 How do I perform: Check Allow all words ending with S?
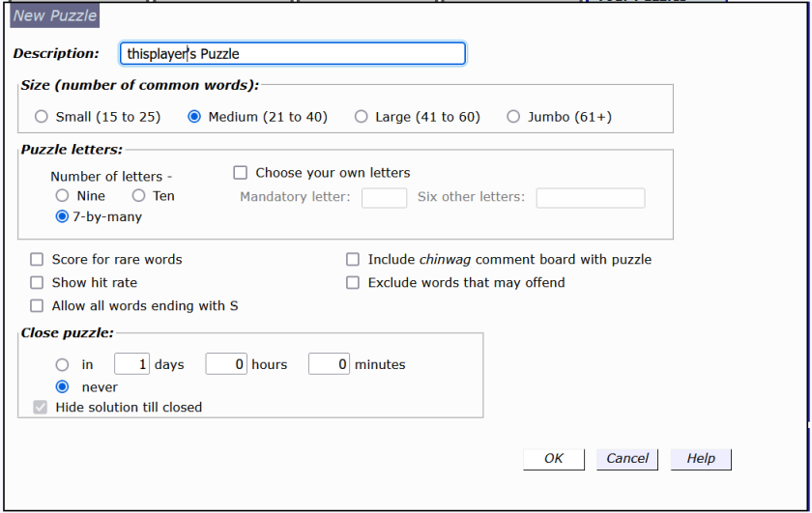[37, 306]
